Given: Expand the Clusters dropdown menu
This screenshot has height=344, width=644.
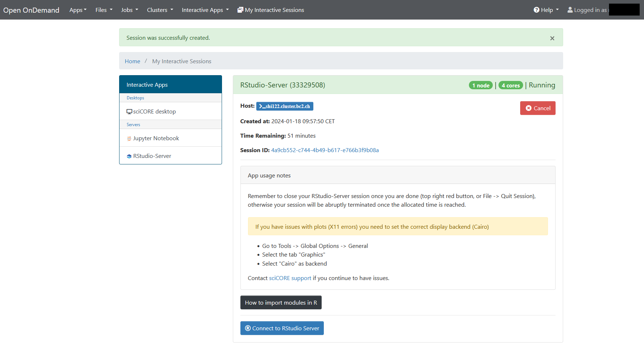Looking at the screenshot, I should point(160,10).
